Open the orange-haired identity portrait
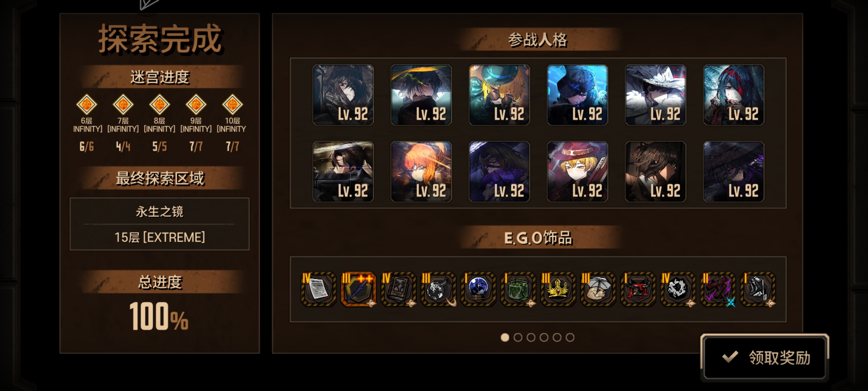Screen dimensions: 868x391 [x=421, y=172]
